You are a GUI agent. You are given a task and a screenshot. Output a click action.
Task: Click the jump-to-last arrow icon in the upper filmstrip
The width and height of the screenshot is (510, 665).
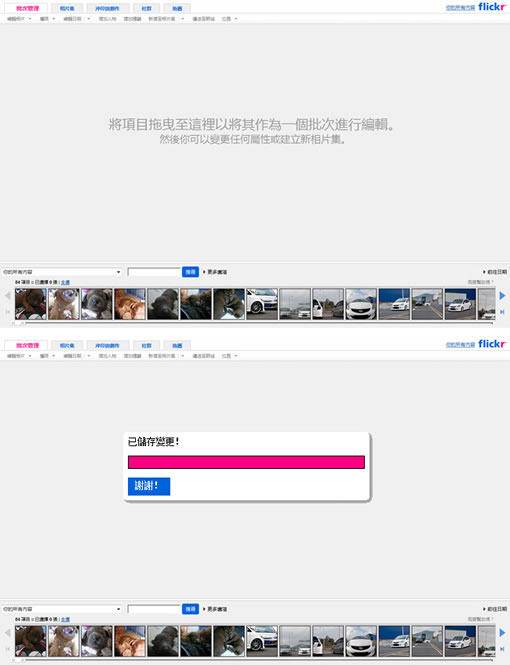[x=502, y=312]
